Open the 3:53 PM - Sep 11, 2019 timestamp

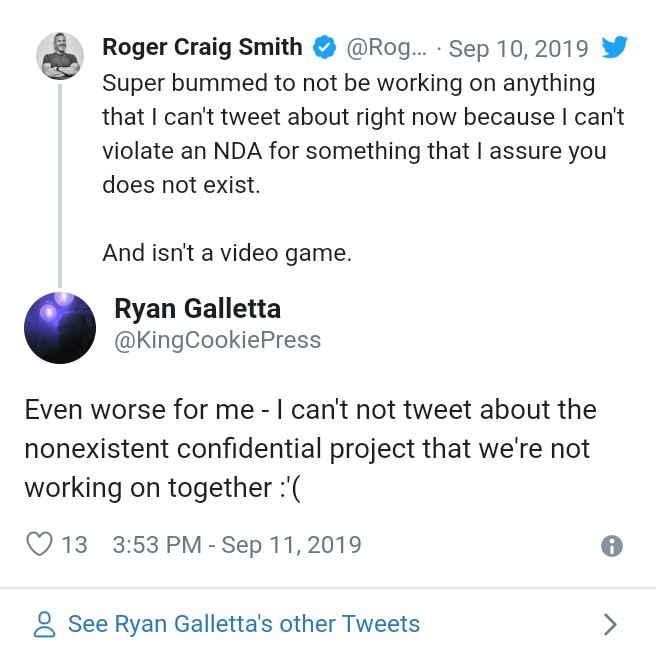237,545
